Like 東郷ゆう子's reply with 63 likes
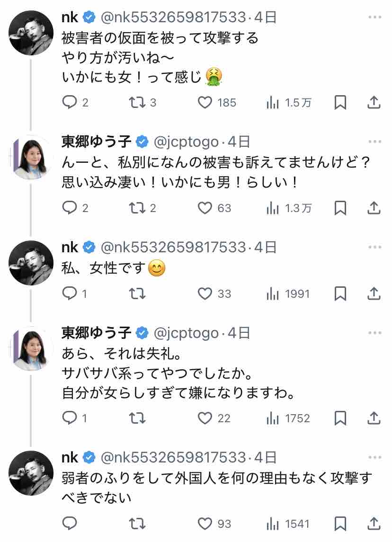Viewport: 392px width, 542px height. tap(205, 207)
